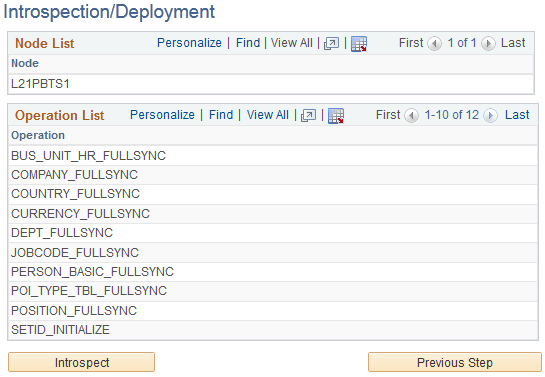545x377 pixels.
Task: View All rows in Node List
Action: [x=291, y=43]
